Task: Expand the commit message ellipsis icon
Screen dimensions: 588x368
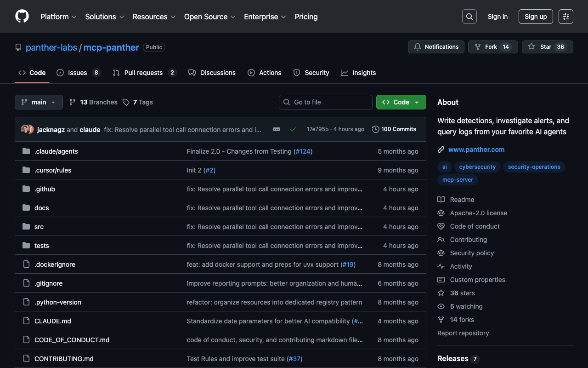Action: click(x=277, y=129)
